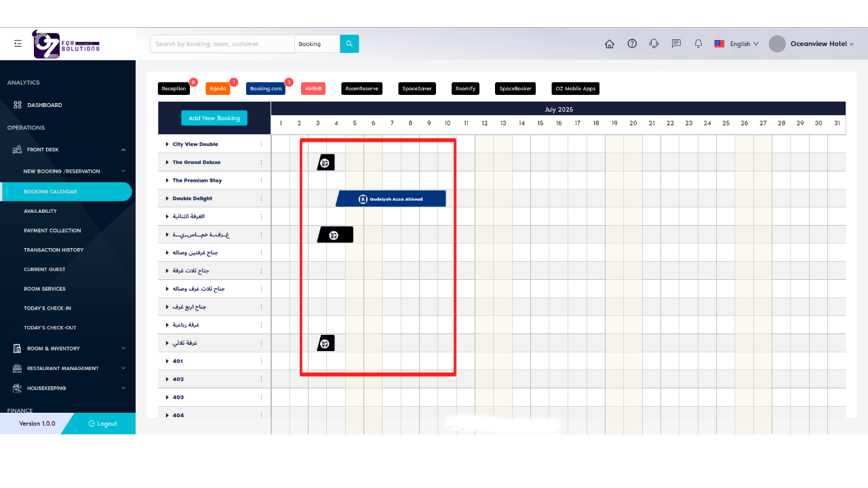This screenshot has width=868, height=488.
Task: Click the Help question mark icon
Action: tap(631, 43)
